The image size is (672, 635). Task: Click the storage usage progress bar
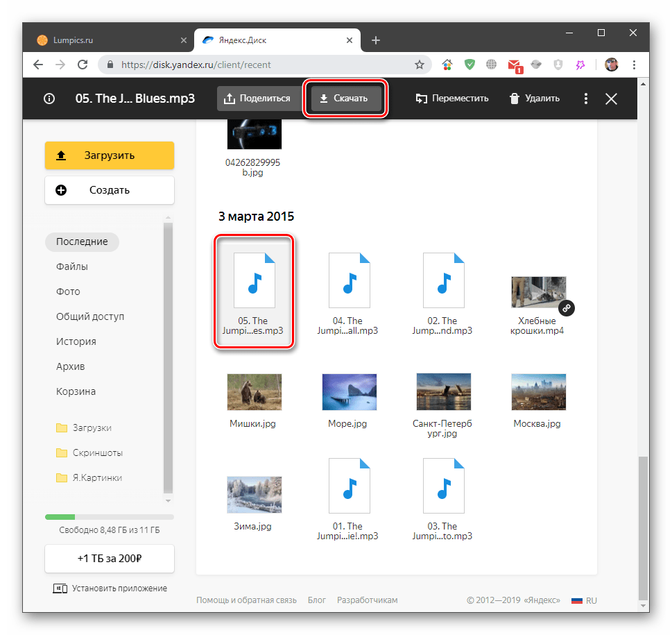coord(110,517)
